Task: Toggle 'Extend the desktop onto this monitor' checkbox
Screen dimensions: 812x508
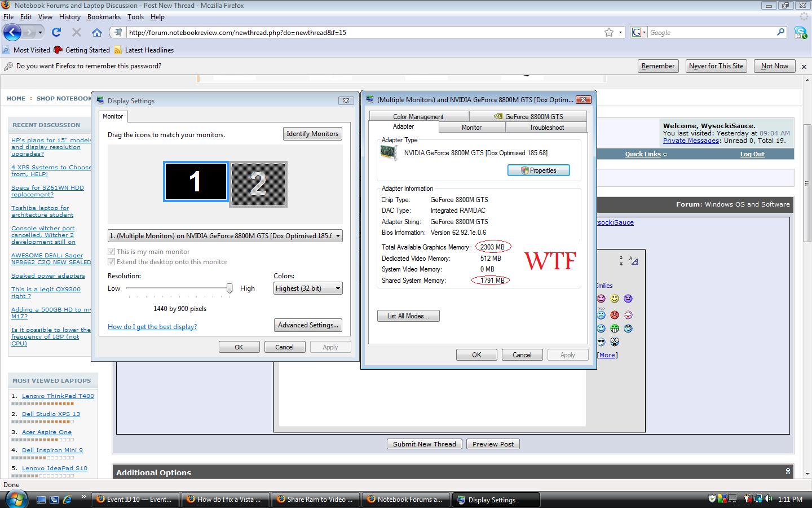Action: coord(112,262)
